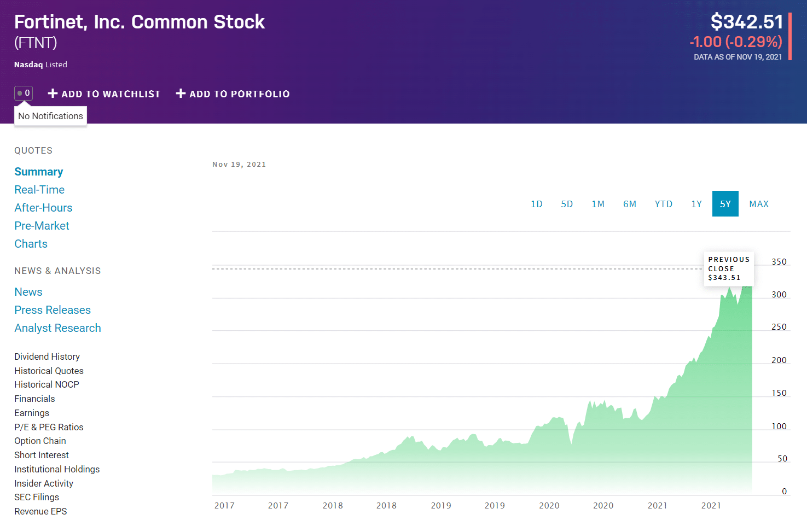Open Dividend History
Viewport: 807px width, 532px height.
click(47, 356)
